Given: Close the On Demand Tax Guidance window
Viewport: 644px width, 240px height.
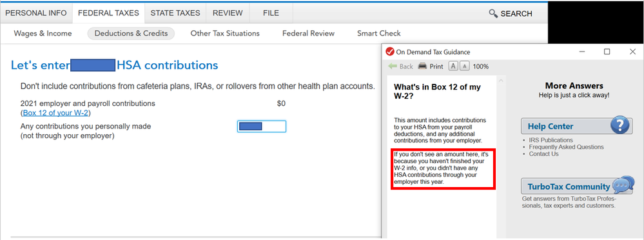Looking at the screenshot, I should pyautogui.click(x=632, y=52).
